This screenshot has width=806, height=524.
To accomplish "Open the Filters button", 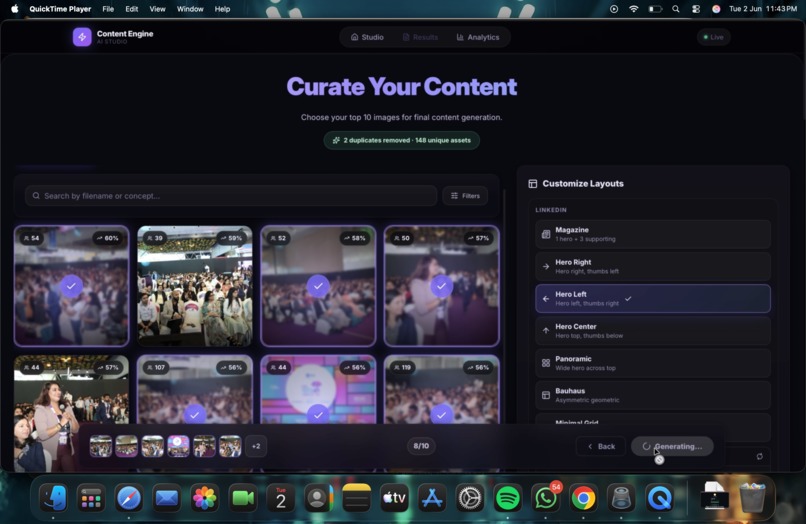I will 465,196.
